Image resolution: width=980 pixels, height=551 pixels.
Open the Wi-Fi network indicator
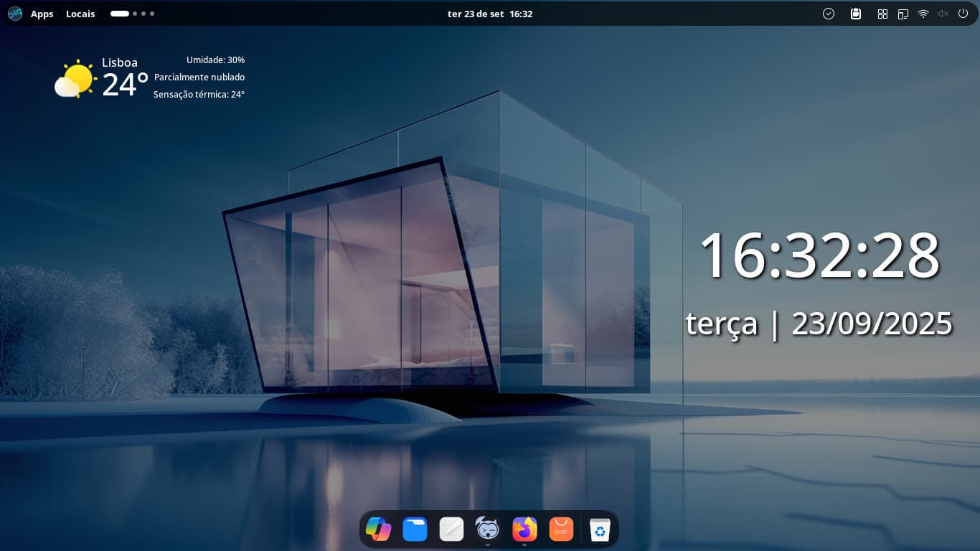click(x=923, y=14)
